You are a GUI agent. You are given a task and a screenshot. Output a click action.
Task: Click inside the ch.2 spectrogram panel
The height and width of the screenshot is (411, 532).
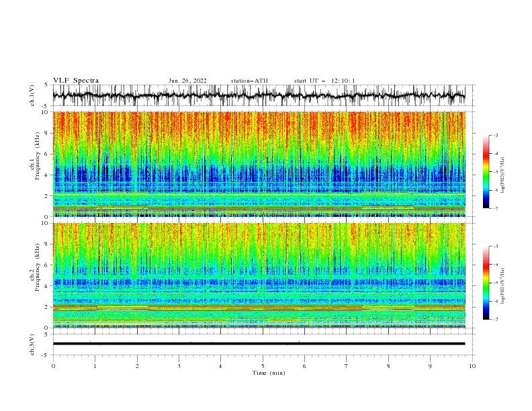[259, 275]
